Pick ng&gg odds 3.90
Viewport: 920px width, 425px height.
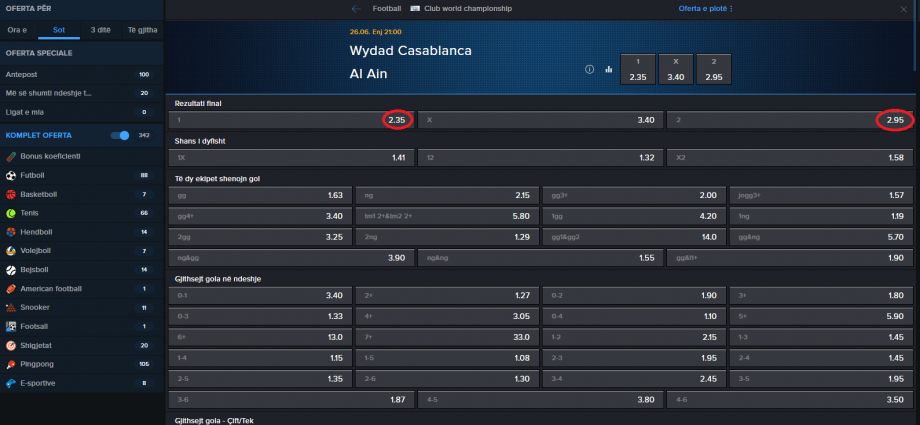click(292, 258)
